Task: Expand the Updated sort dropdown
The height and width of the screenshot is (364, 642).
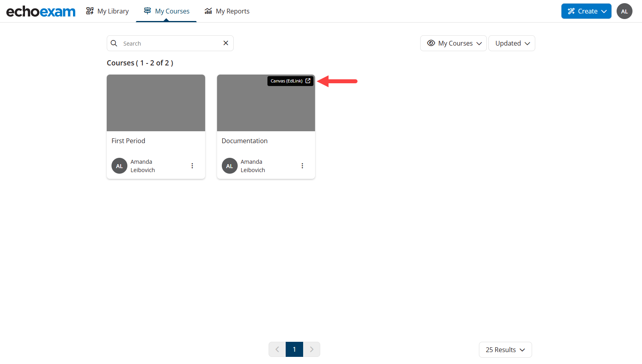Action: pyautogui.click(x=511, y=43)
